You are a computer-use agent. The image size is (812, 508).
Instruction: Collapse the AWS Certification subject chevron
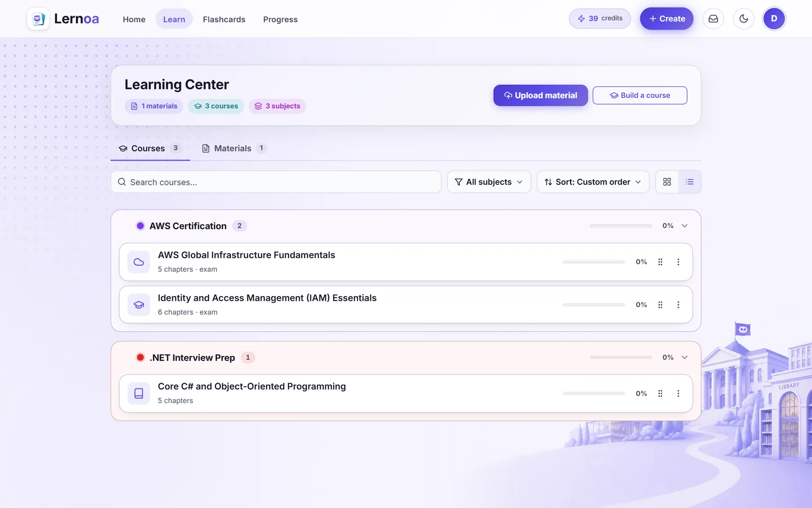685,226
